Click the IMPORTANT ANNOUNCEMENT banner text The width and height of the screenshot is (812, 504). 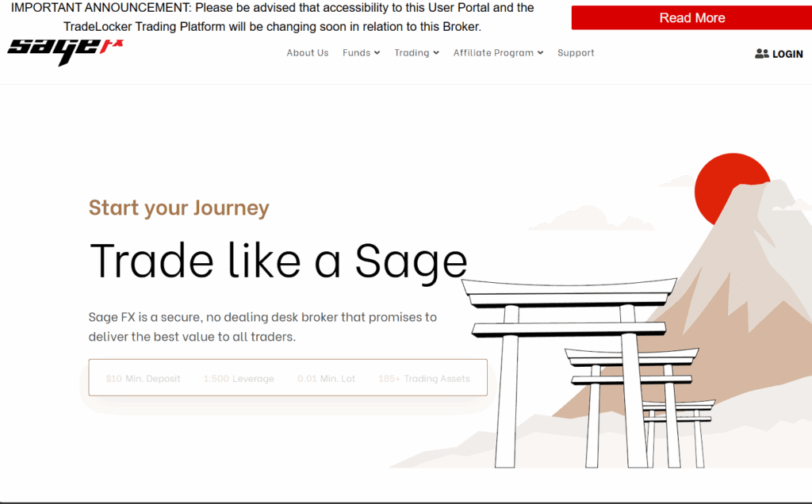point(272,17)
